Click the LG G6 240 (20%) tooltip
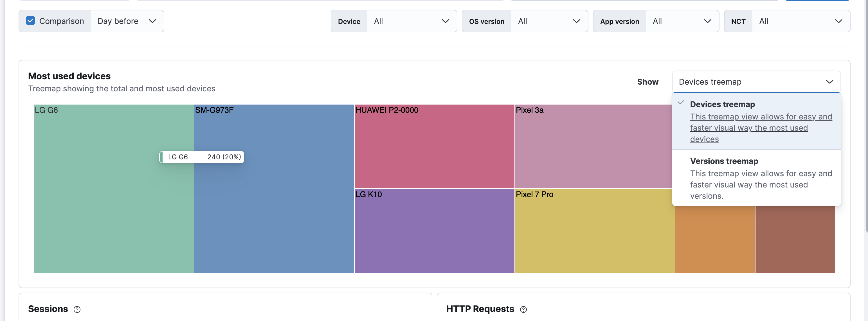 pos(201,157)
